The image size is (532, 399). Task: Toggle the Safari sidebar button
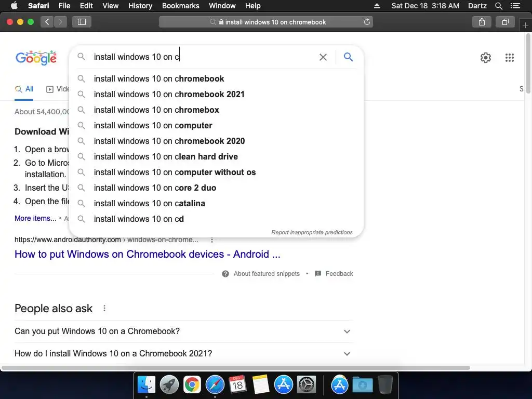coord(82,22)
